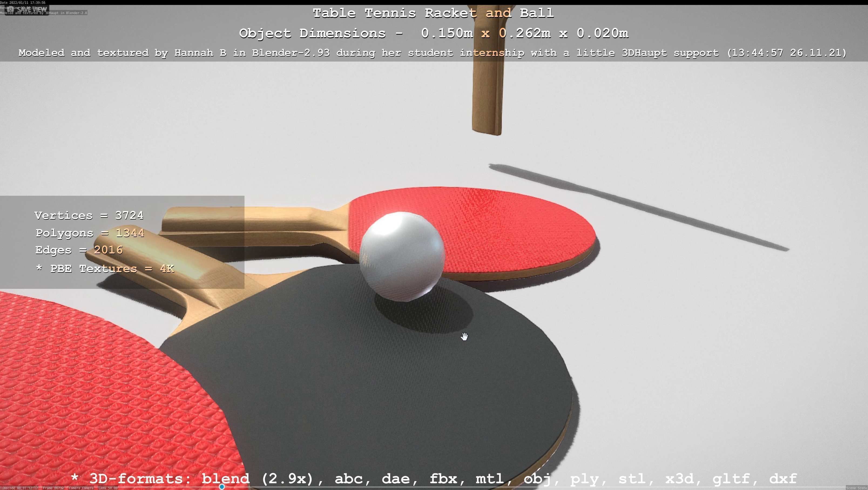Click the '* PBE Textures = 4K' line
The height and width of the screenshot is (490, 868).
(105, 269)
